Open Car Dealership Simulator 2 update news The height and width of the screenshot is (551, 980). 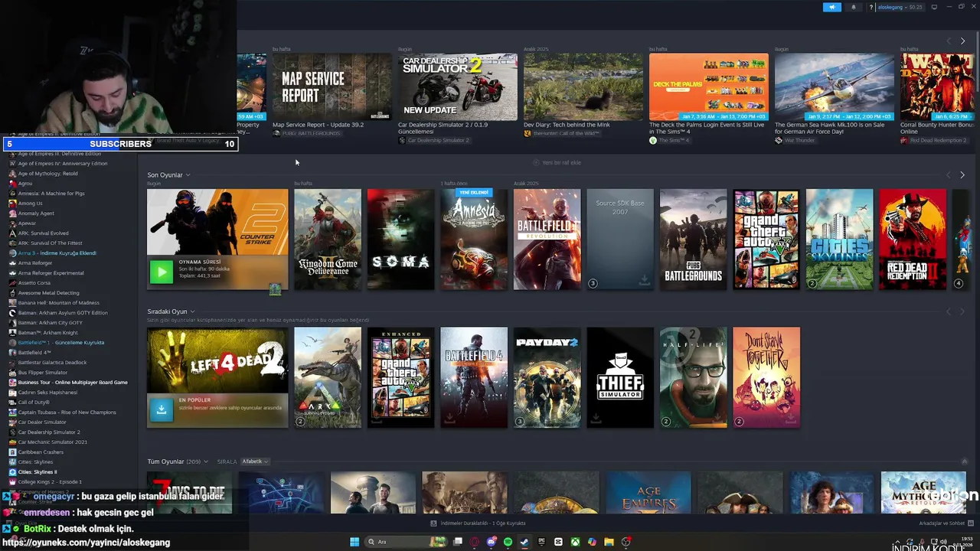pos(457,86)
